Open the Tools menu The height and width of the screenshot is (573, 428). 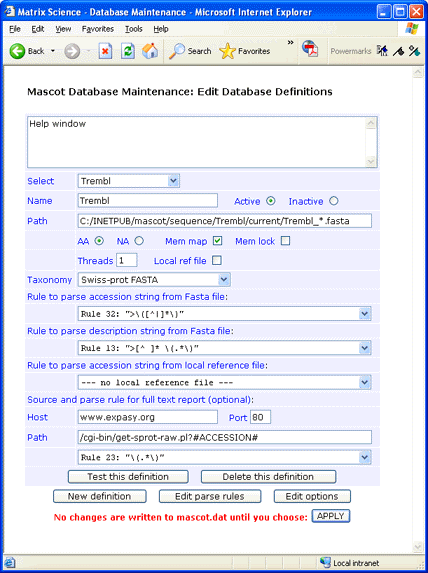134,29
